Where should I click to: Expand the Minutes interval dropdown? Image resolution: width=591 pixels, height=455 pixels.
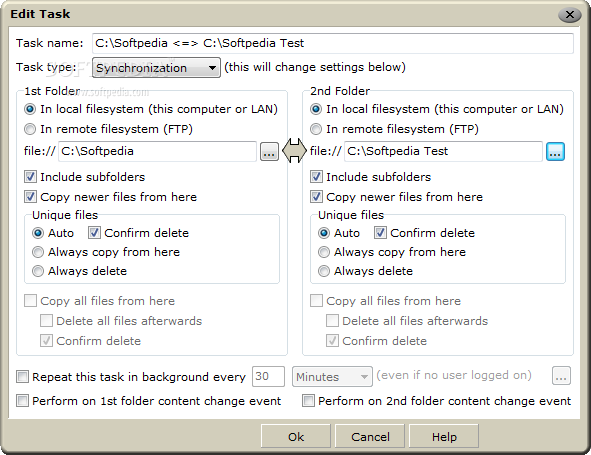332,376
